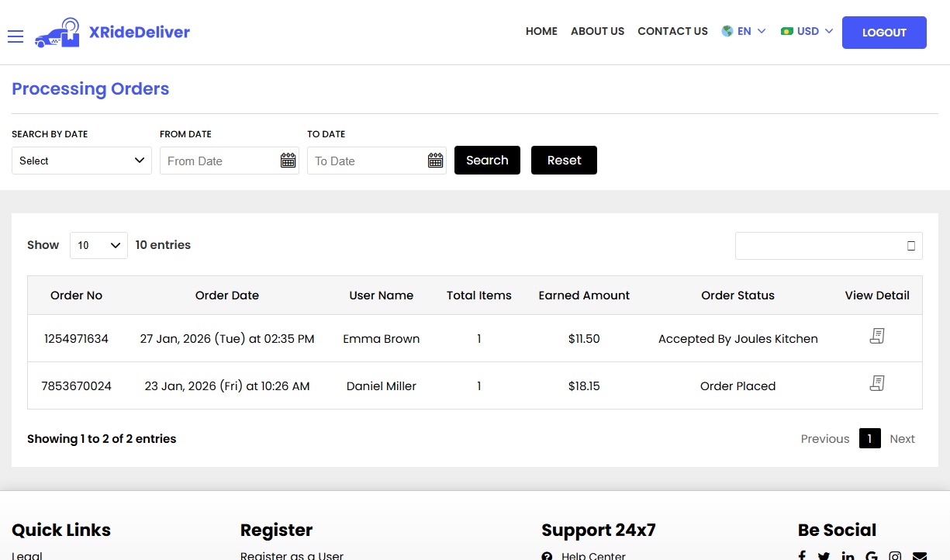Open the USD currency dropdown
Viewport: 950px width, 560px height.
807,31
